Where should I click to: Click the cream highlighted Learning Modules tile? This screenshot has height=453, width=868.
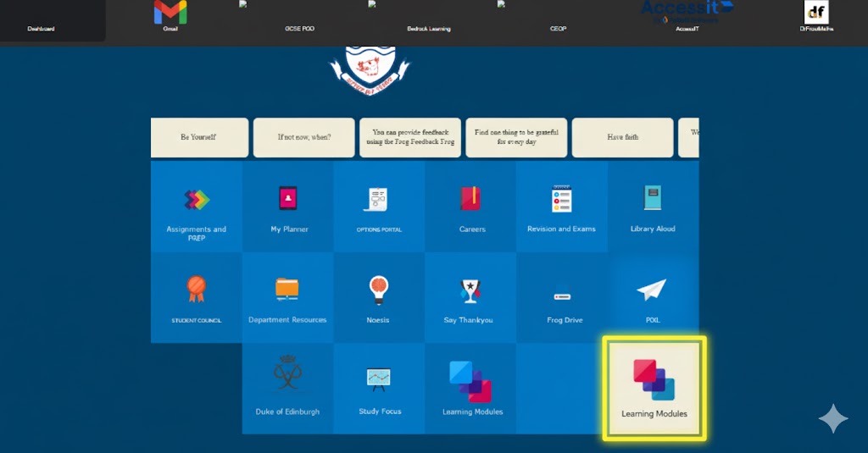(x=654, y=389)
